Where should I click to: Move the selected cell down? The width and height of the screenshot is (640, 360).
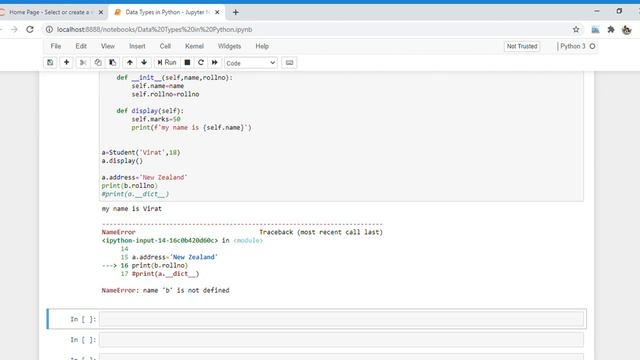click(x=144, y=62)
